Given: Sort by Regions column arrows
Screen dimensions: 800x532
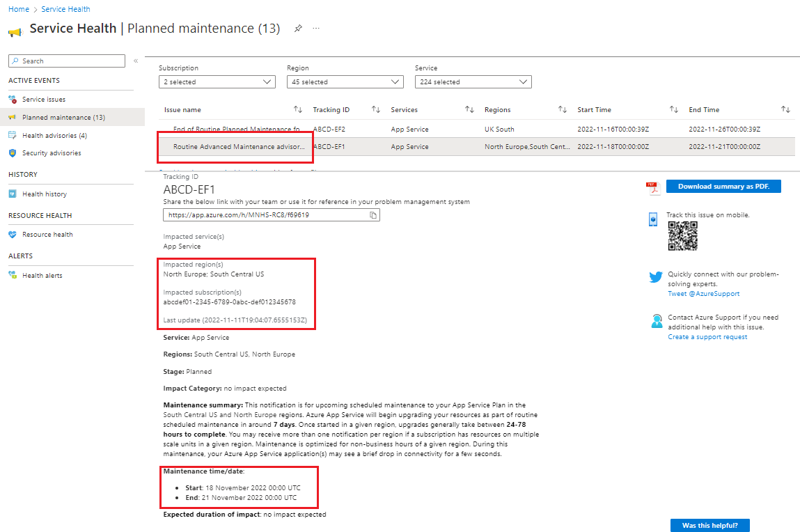Looking at the screenshot, I should click(x=563, y=109).
